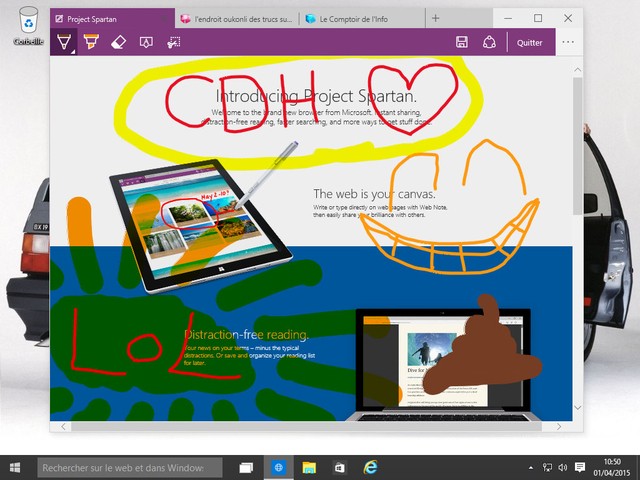
Task: Open Internet Explorer from the taskbar
Action: [x=370, y=467]
